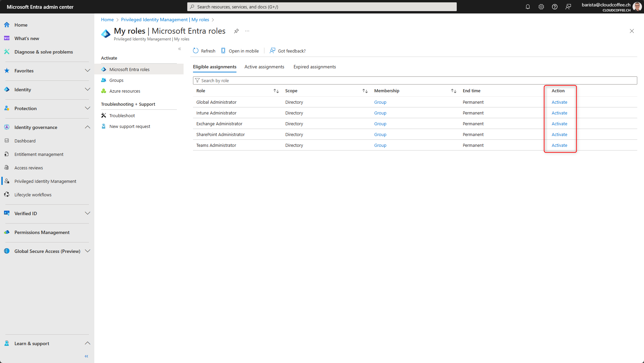The image size is (644, 363).
Task: Collapse the main navigation sidebar
Action: (87, 356)
